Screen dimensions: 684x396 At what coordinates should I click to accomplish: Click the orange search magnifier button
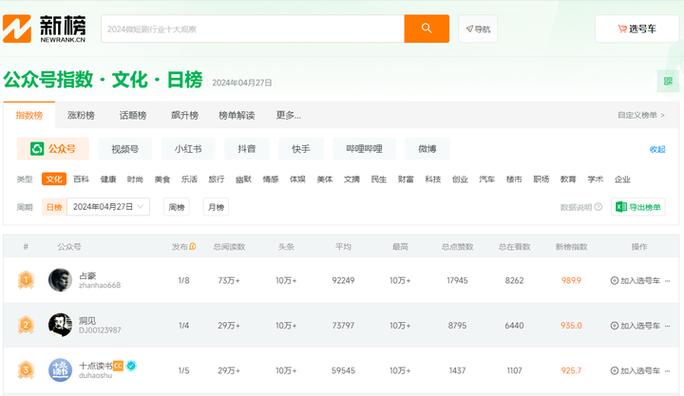point(426,29)
